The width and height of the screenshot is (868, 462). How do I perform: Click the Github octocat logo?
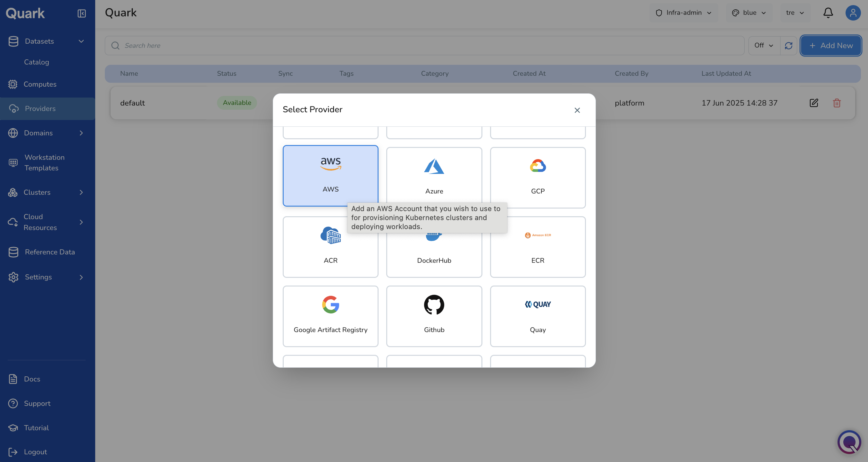tap(434, 304)
